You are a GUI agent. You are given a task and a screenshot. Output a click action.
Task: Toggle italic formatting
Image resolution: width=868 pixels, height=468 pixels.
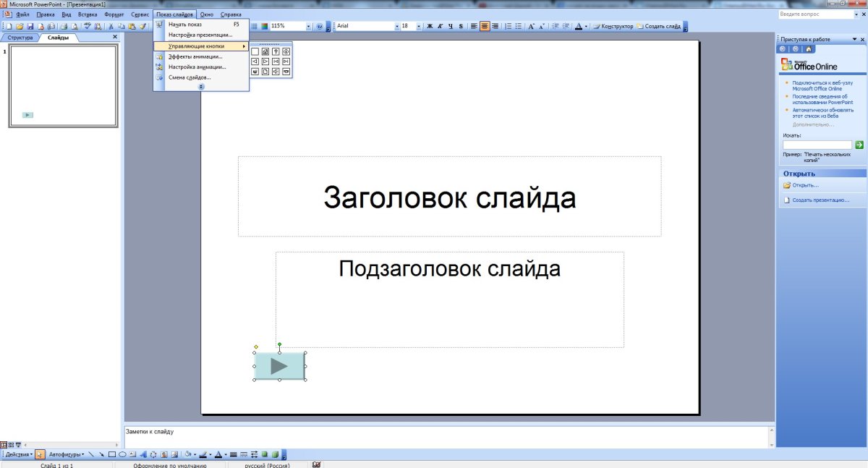(x=439, y=25)
